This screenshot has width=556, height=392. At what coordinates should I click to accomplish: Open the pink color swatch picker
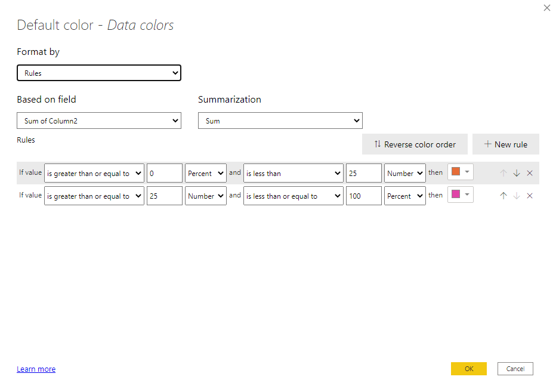tap(461, 195)
